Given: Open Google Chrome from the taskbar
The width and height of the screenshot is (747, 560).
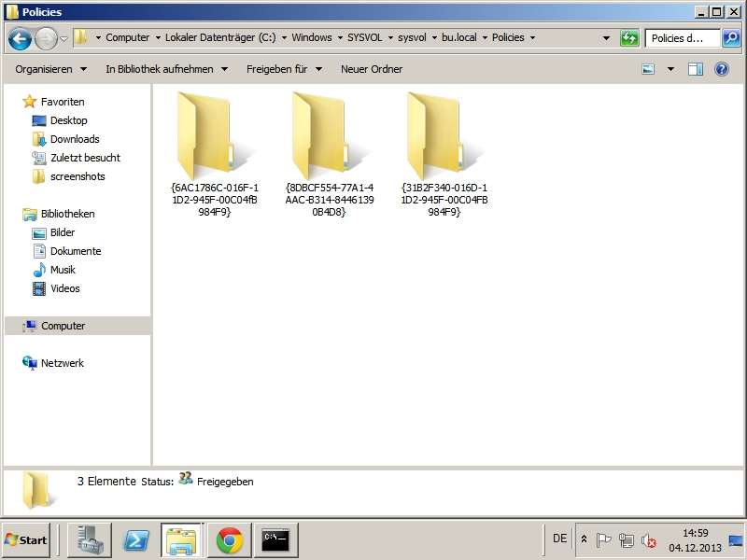Looking at the screenshot, I should 229,540.
